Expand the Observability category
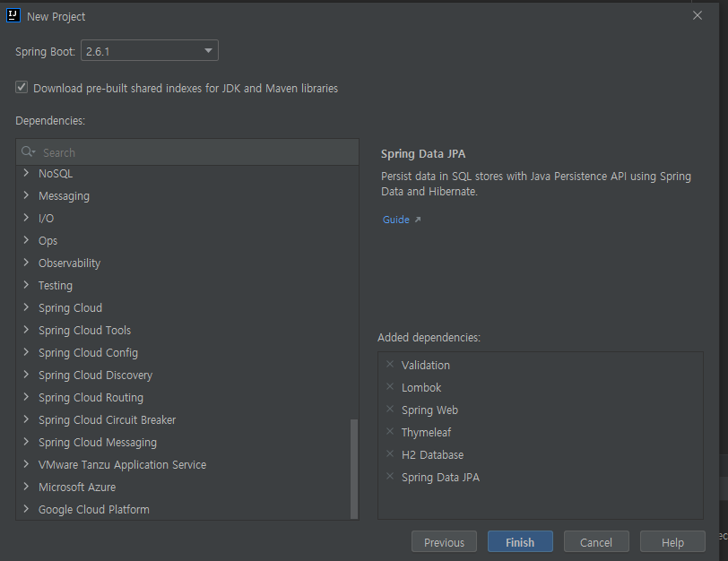Image resolution: width=728 pixels, height=561 pixels. 27,263
